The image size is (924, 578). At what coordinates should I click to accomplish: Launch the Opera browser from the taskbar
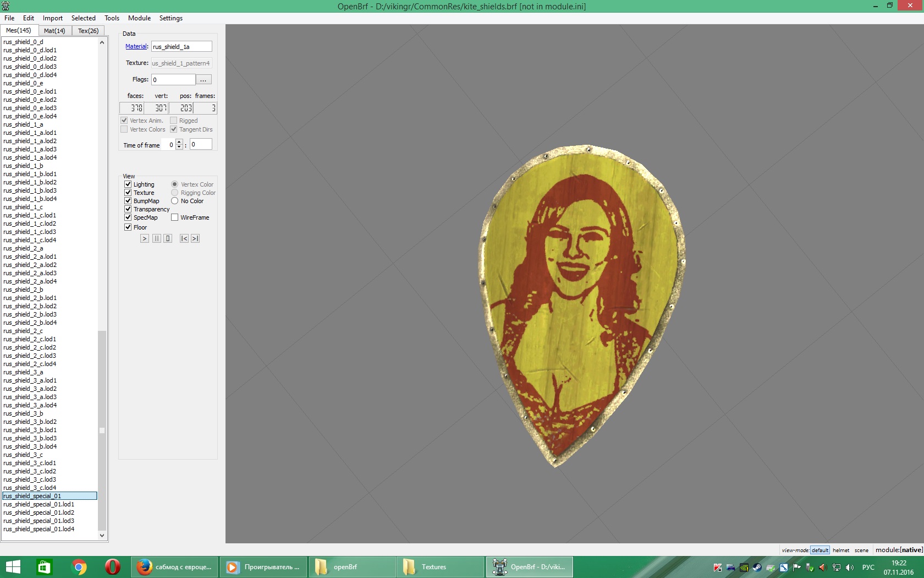click(x=113, y=567)
